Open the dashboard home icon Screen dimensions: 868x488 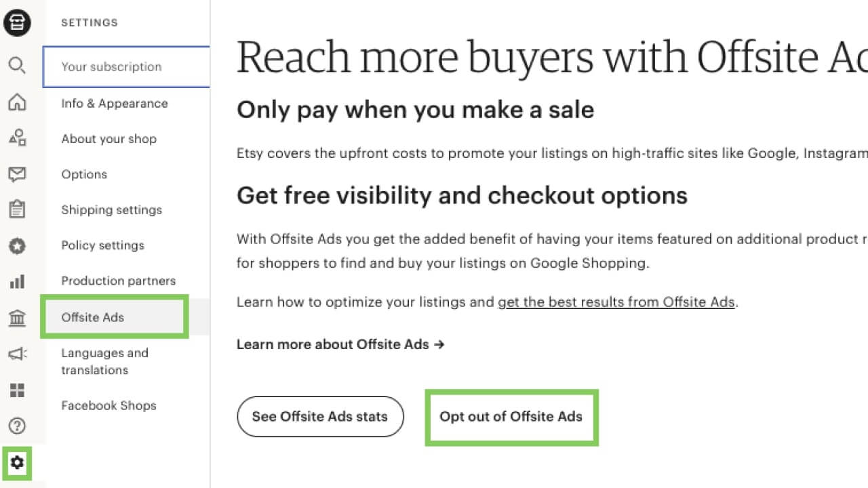[x=17, y=101]
